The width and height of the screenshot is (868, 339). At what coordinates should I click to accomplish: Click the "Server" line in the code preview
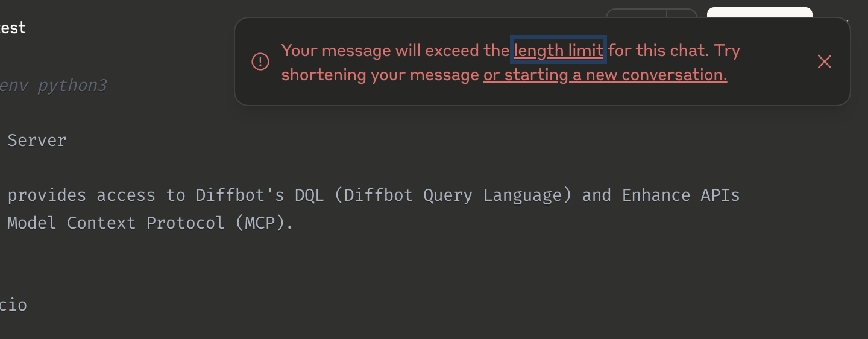coord(36,141)
